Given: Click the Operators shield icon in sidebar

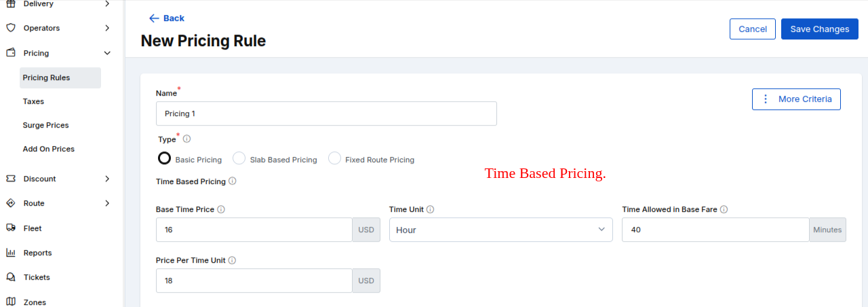Looking at the screenshot, I should click(x=11, y=28).
